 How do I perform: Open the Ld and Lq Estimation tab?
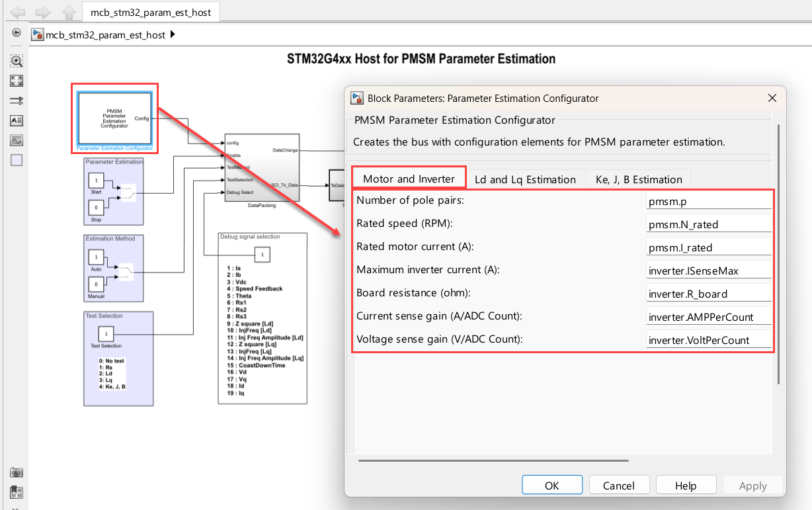coord(525,179)
